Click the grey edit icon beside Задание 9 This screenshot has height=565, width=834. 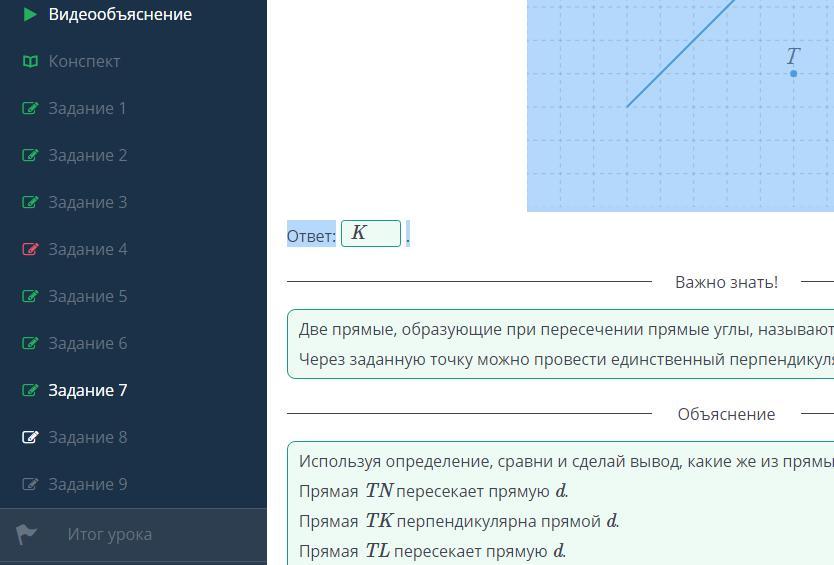[30, 484]
